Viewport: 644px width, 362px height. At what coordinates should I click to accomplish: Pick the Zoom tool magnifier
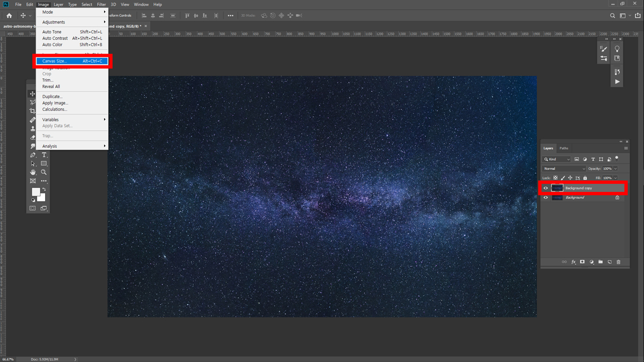tap(44, 172)
